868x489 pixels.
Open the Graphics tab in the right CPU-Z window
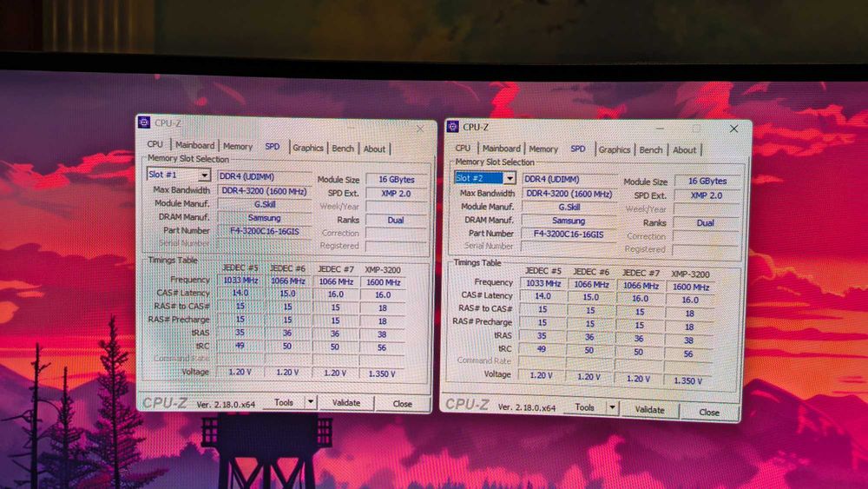tap(615, 149)
